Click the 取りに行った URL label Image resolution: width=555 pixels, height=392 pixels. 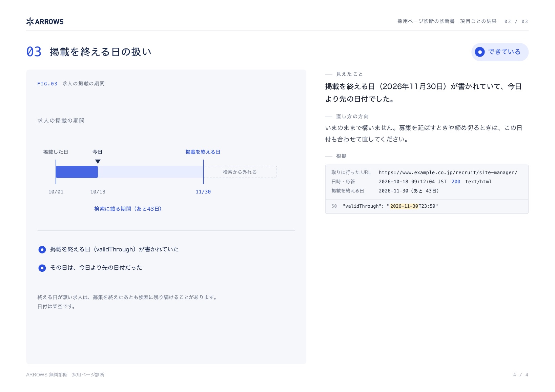351,172
